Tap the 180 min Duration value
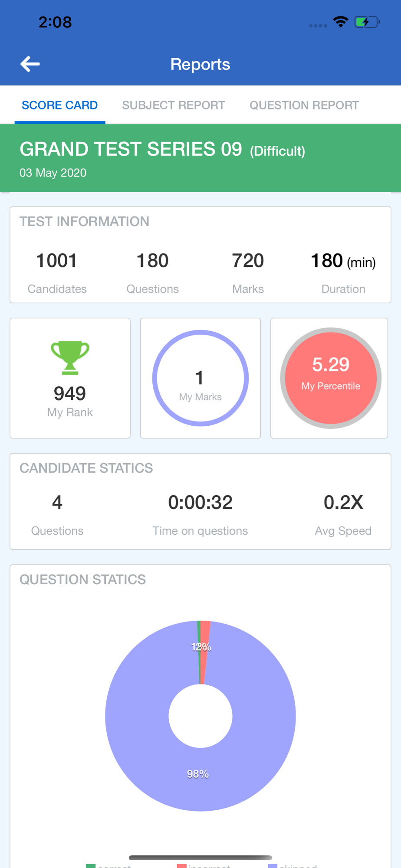 click(343, 261)
